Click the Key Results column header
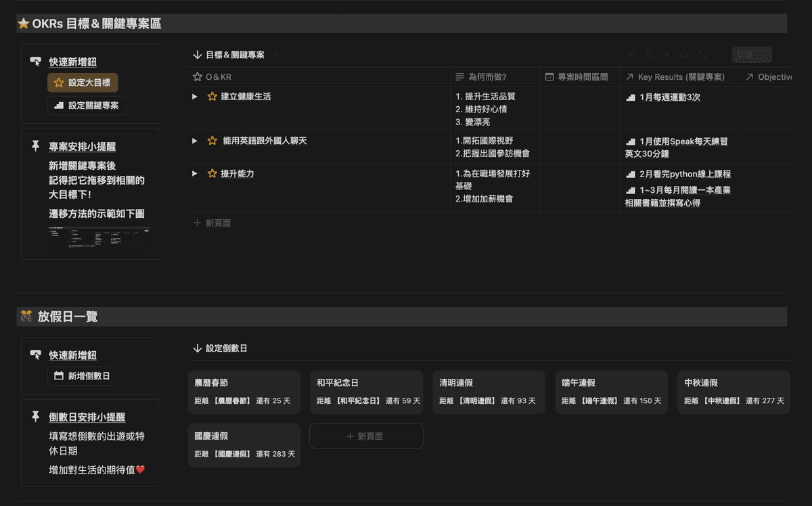The width and height of the screenshot is (812, 506). click(x=679, y=77)
